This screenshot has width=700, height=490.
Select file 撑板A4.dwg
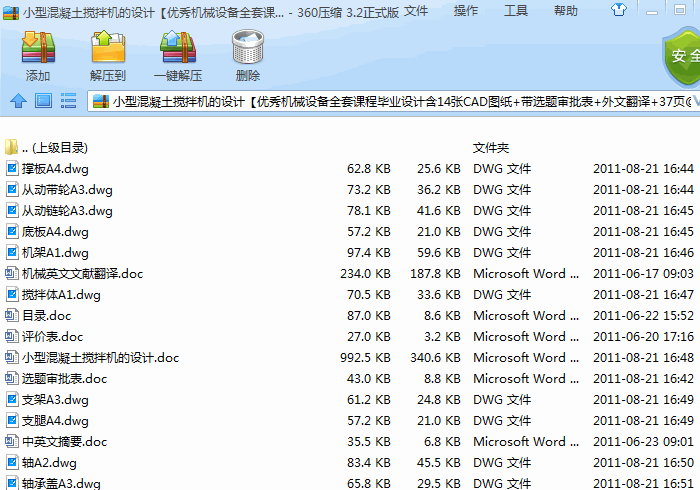pyautogui.click(x=55, y=169)
